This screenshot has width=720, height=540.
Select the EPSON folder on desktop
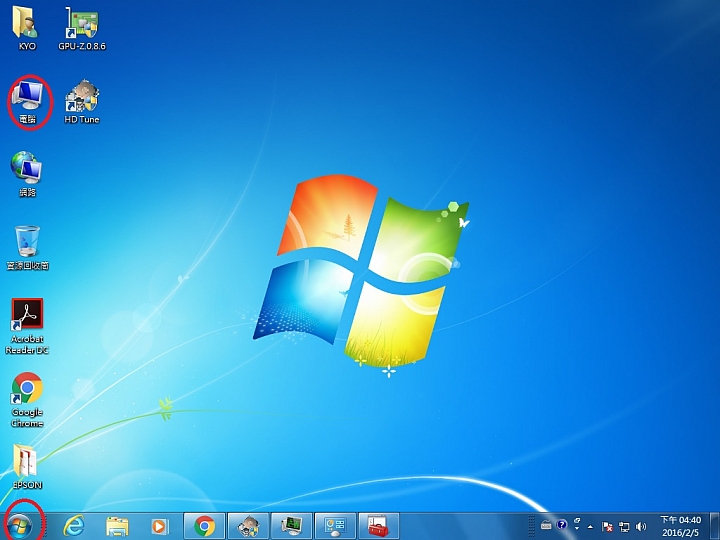tap(27, 467)
